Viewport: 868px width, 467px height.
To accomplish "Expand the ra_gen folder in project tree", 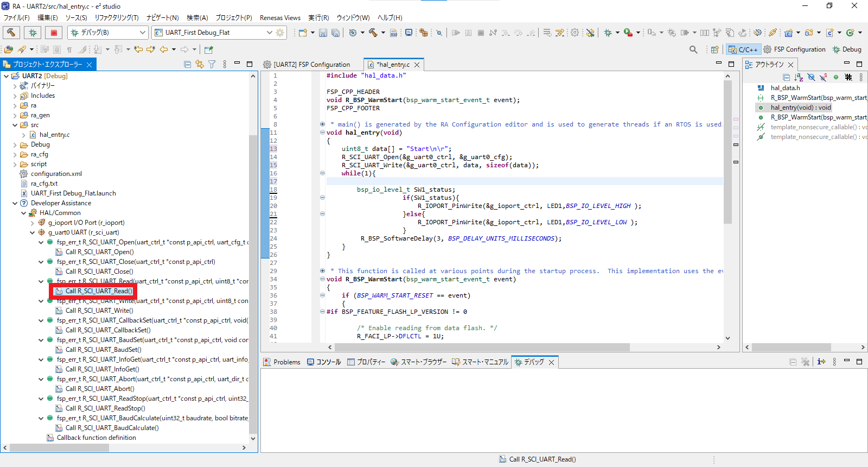I will pyautogui.click(x=15, y=115).
